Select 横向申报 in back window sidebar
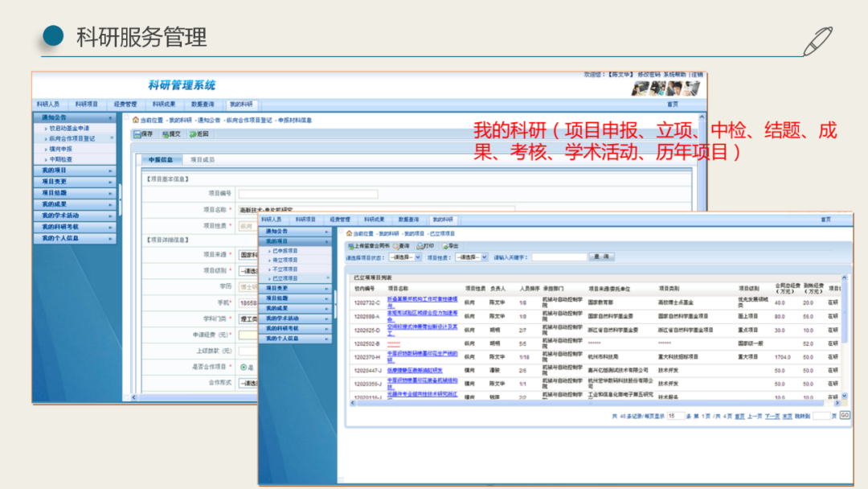Screen dimensions: 868x489 tap(61, 149)
